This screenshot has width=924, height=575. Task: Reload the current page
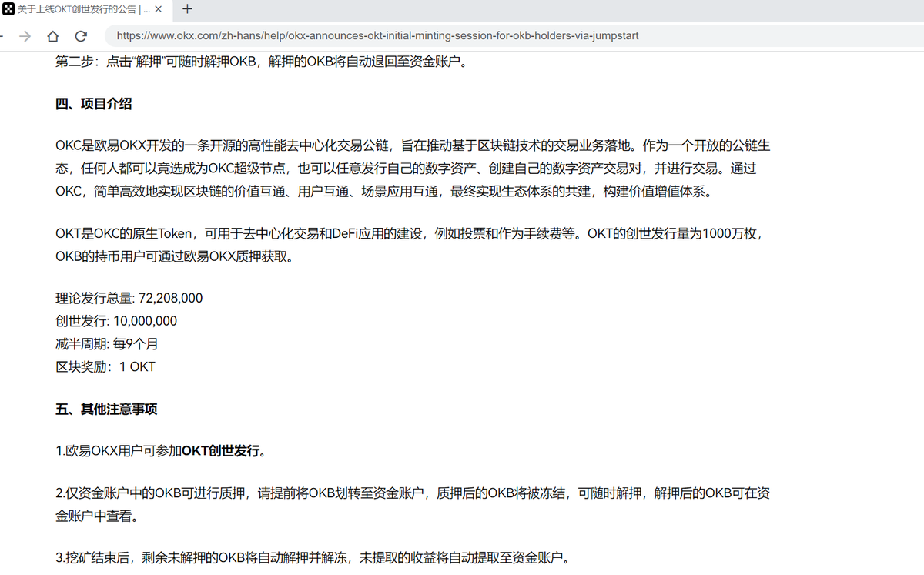(81, 36)
